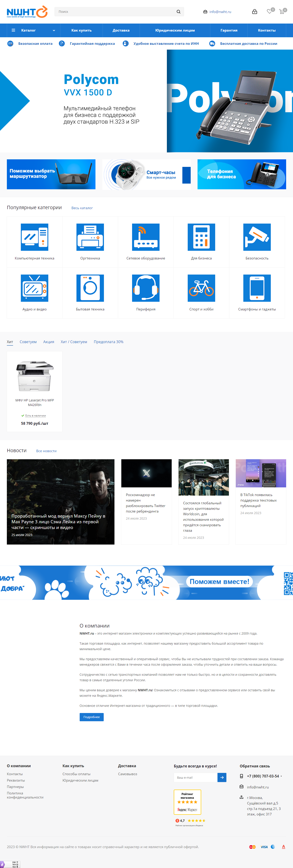Open the Для бизнеса calculator icon

201,237
